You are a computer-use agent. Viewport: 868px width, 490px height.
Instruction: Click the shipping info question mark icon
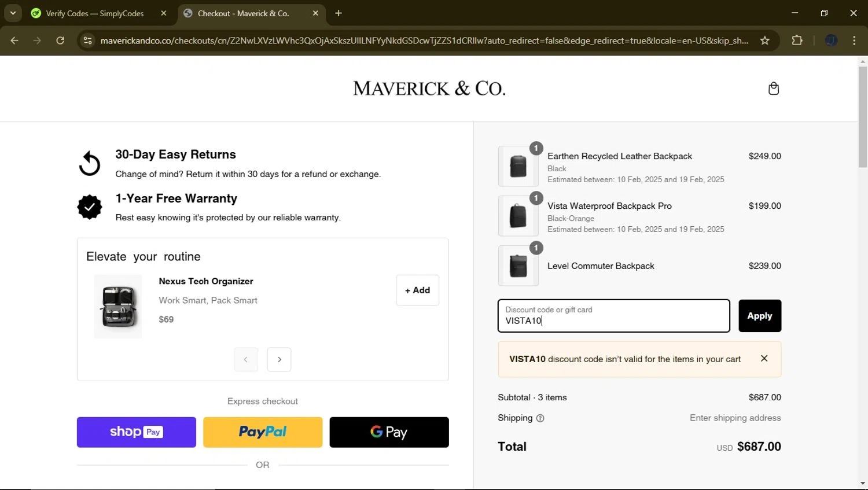540,418
